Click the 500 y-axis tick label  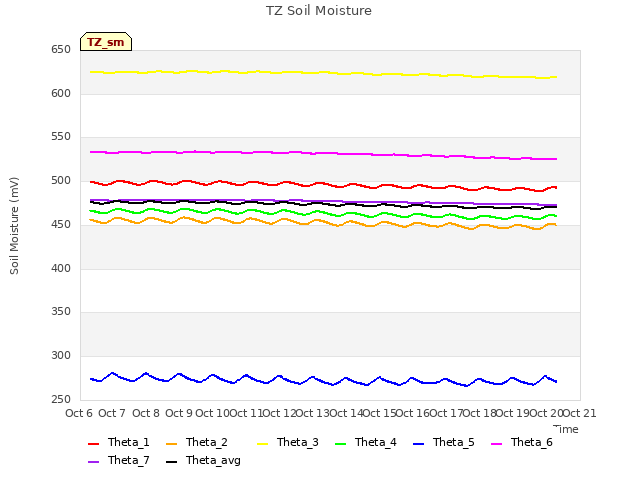point(61,181)
